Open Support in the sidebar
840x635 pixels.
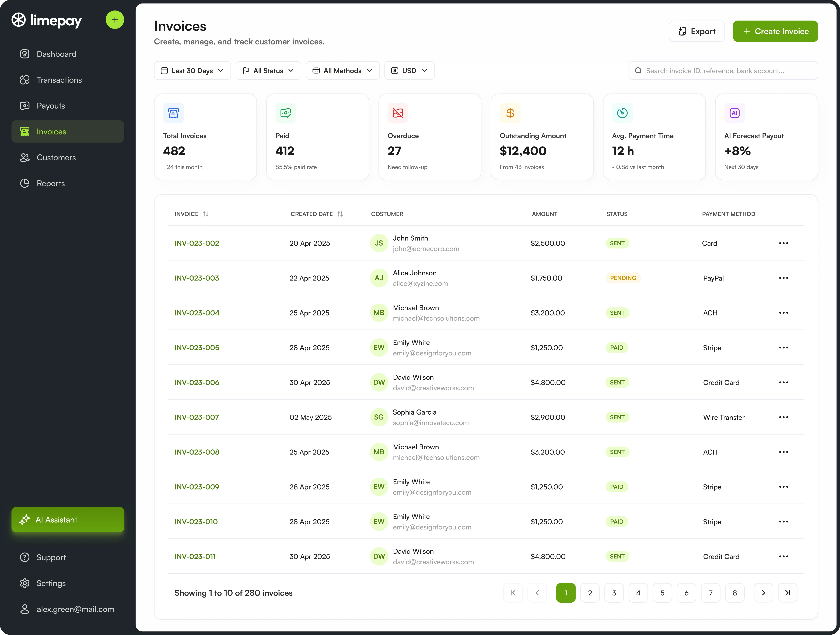pos(68,557)
